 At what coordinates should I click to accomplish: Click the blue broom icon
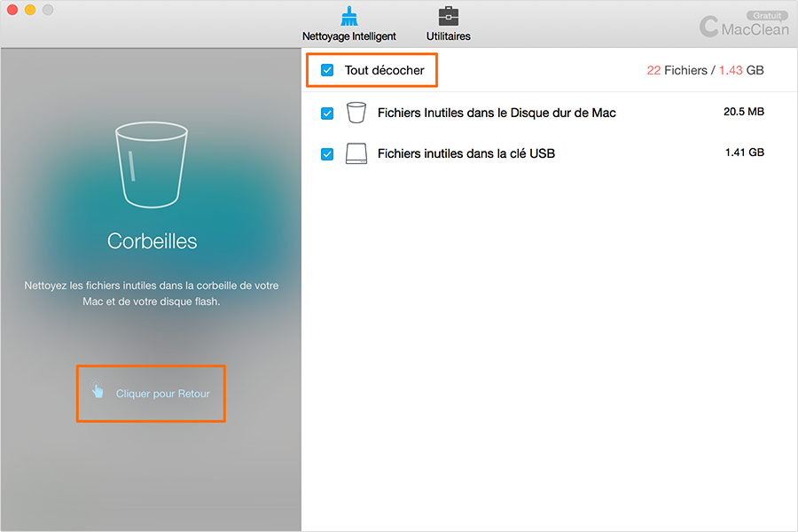point(349,16)
